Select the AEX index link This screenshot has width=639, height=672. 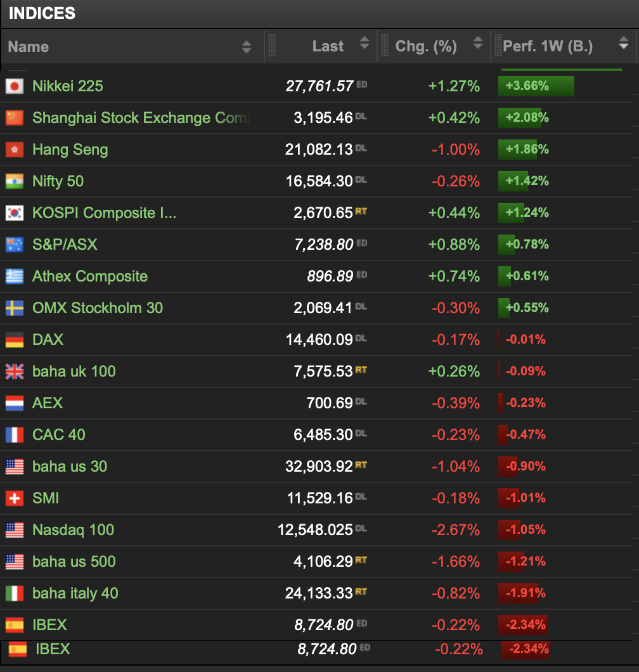[48, 403]
